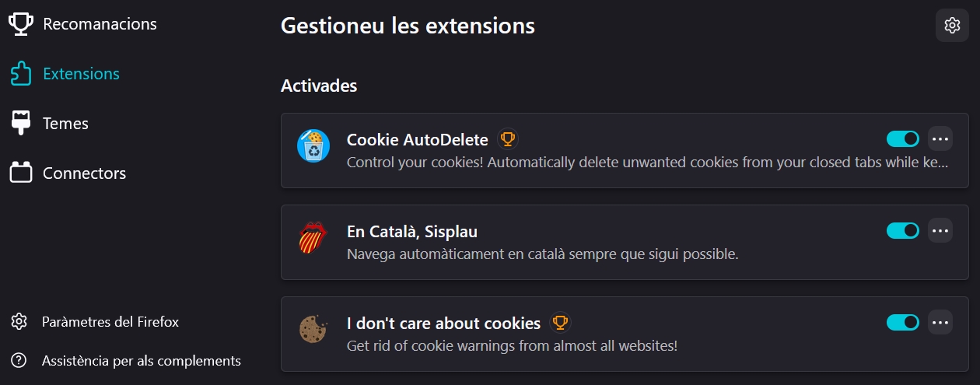Screen dimensions: 980x385
Task: Click the recommended badge next to Cookie AutoDelete
Action: (x=508, y=140)
